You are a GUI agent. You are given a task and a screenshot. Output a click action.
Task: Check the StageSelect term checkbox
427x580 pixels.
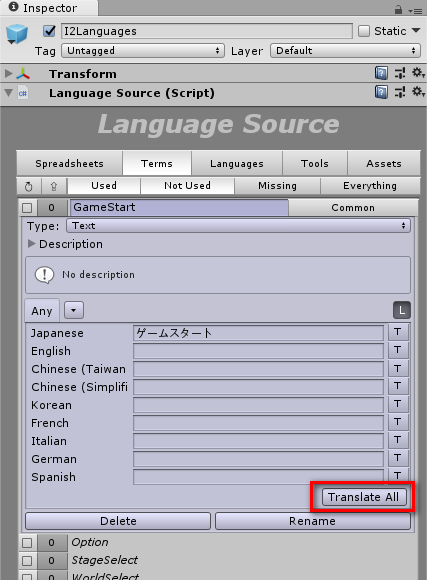(x=27, y=560)
